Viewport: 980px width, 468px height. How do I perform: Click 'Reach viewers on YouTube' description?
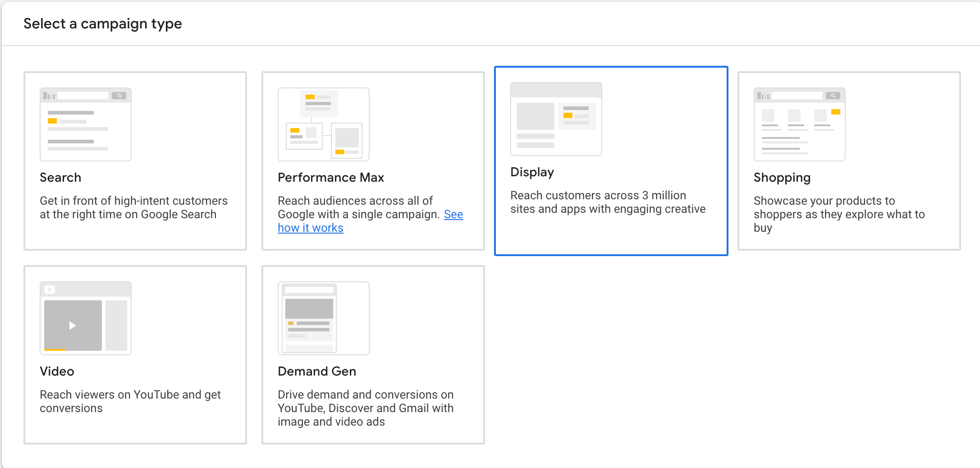click(130, 401)
